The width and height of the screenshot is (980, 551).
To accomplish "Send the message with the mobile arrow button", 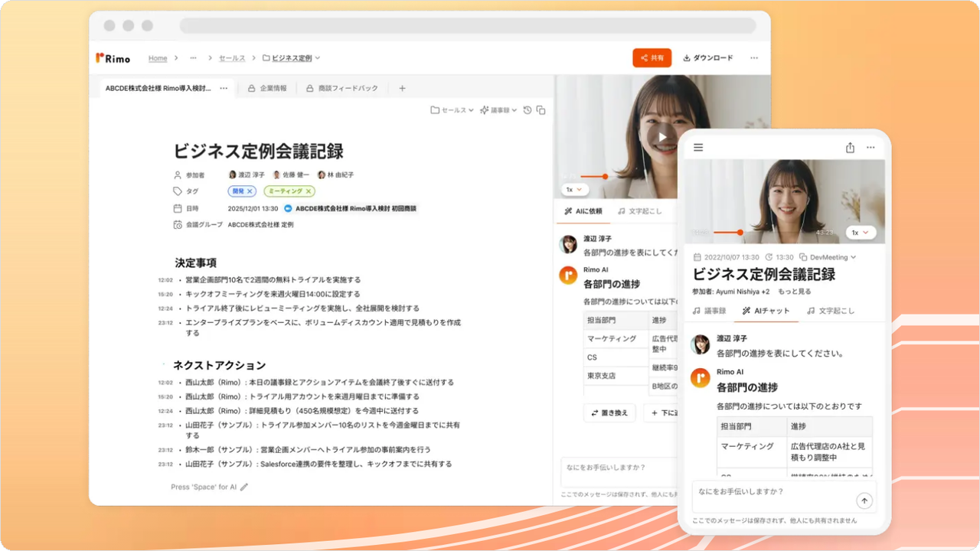I will pos(864,501).
